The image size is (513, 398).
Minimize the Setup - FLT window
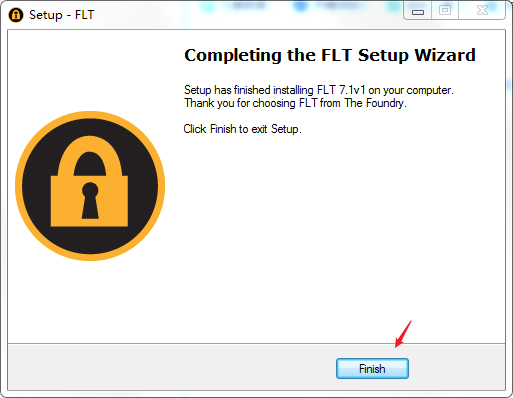click(418, 12)
